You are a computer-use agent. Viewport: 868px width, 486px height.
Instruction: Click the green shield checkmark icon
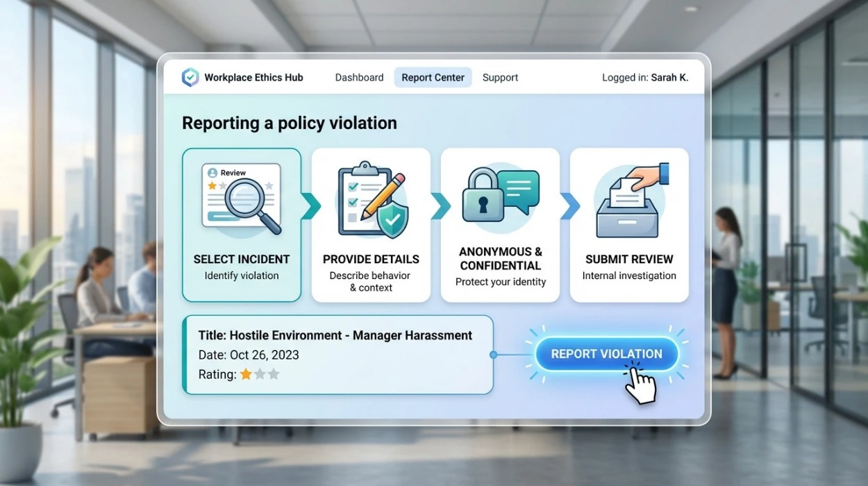click(x=392, y=221)
